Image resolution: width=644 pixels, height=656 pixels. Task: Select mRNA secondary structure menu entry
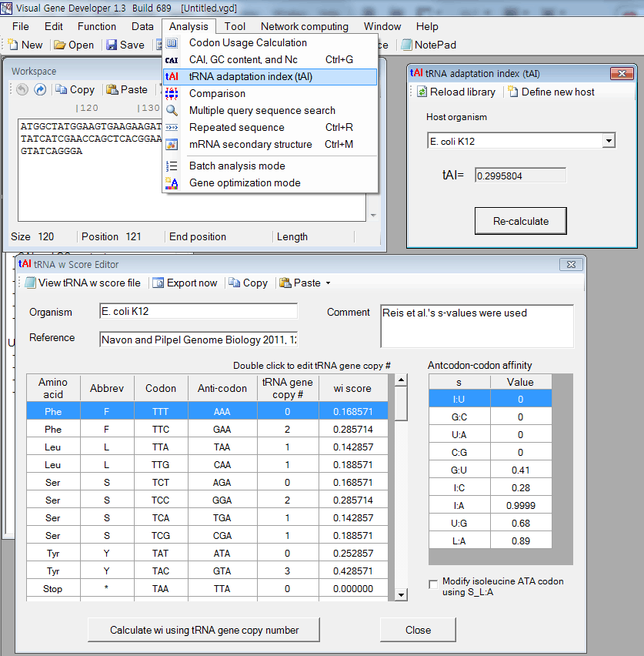coord(250,144)
